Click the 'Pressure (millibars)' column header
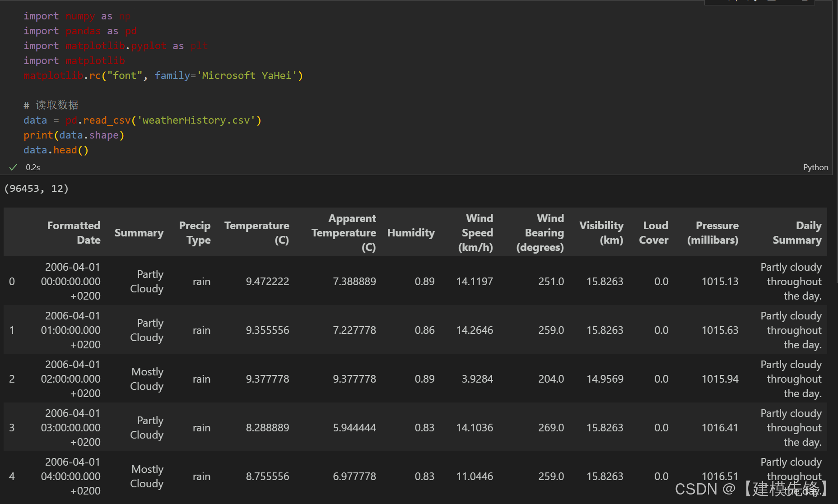Image resolution: width=838 pixels, height=504 pixels. [713, 233]
